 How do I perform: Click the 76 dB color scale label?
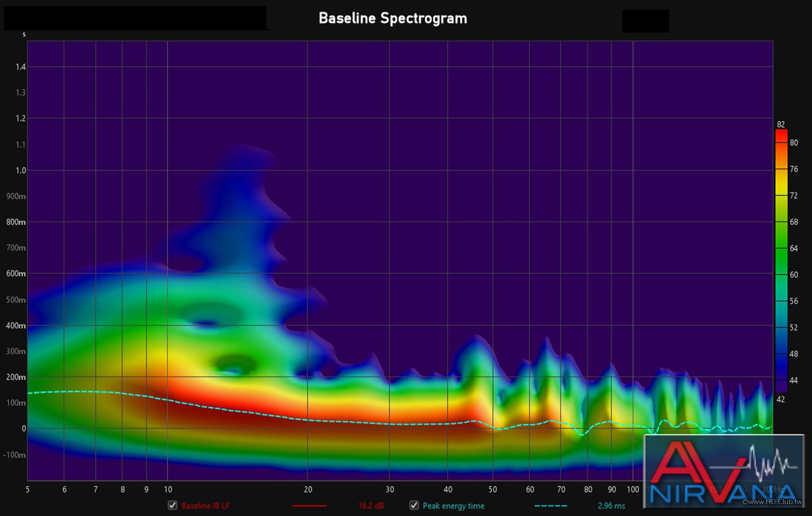[794, 169]
